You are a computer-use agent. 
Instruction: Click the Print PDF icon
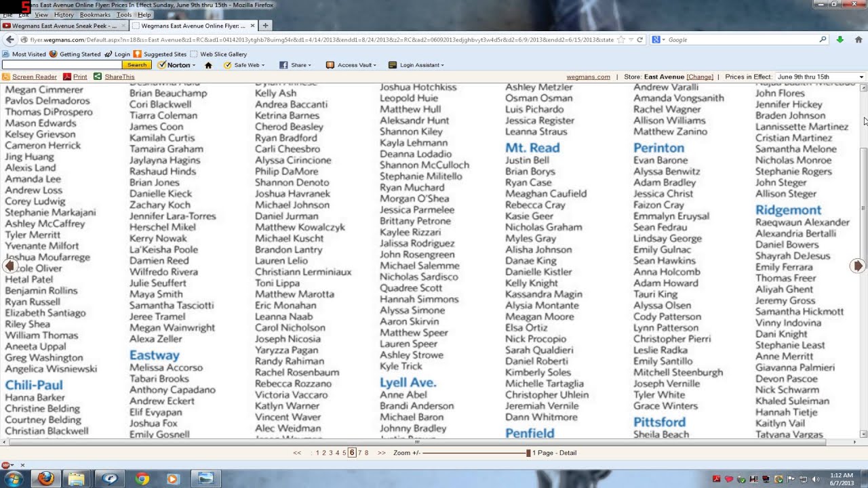tap(67, 77)
